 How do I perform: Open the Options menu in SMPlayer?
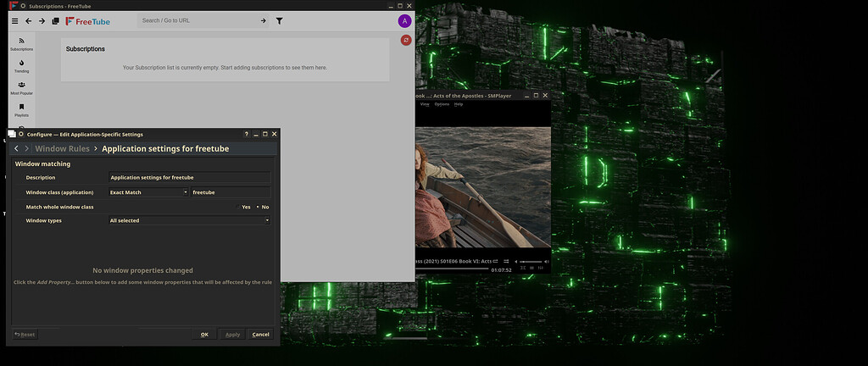442,104
